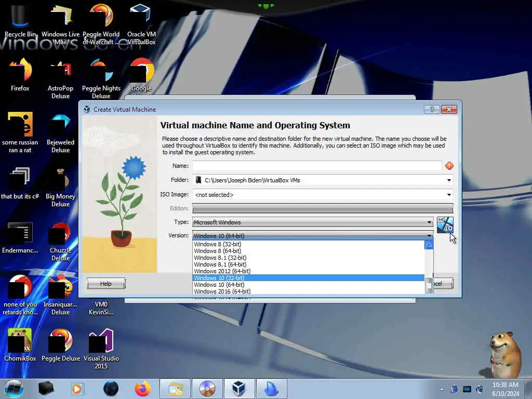This screenshot has height=399, width=532.
Task: Open ChomikBox desktop icon
Action: point(20,345)
